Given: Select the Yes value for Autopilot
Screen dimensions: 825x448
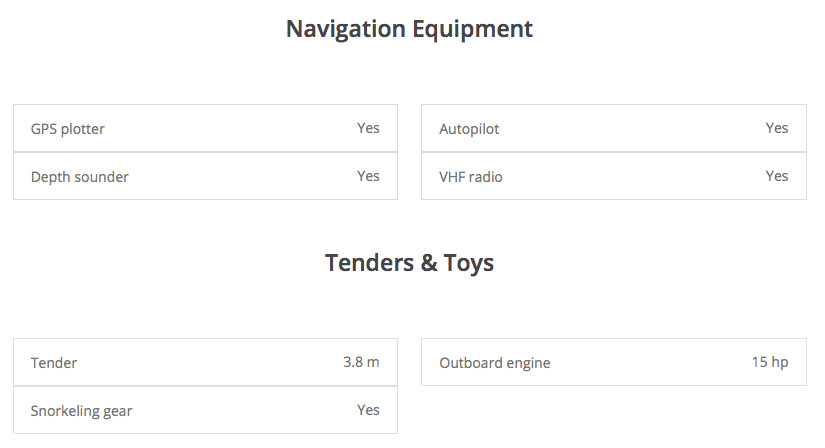Looking at the screenshot, I should pos(777,128).
